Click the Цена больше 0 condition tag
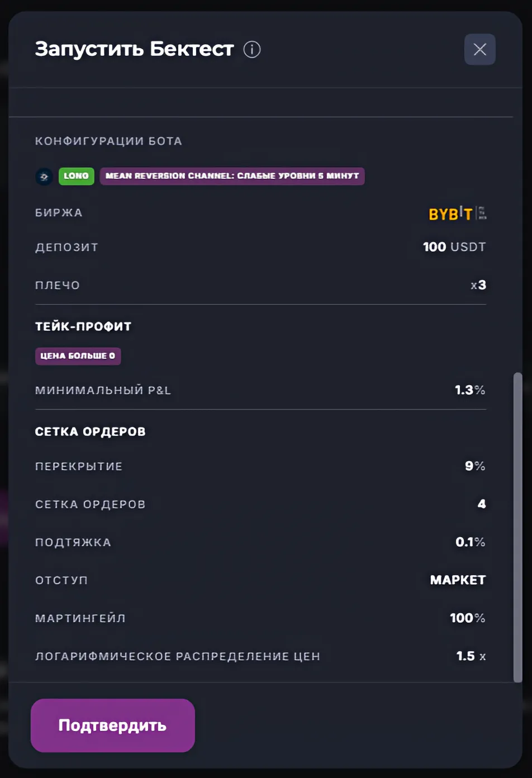Screen dimensions: 532x778 coord(78,356)
